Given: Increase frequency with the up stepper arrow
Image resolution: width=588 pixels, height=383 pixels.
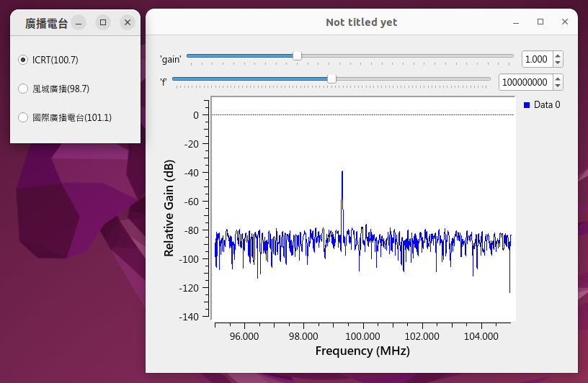Looking at the screenshot, I should 558,78.
